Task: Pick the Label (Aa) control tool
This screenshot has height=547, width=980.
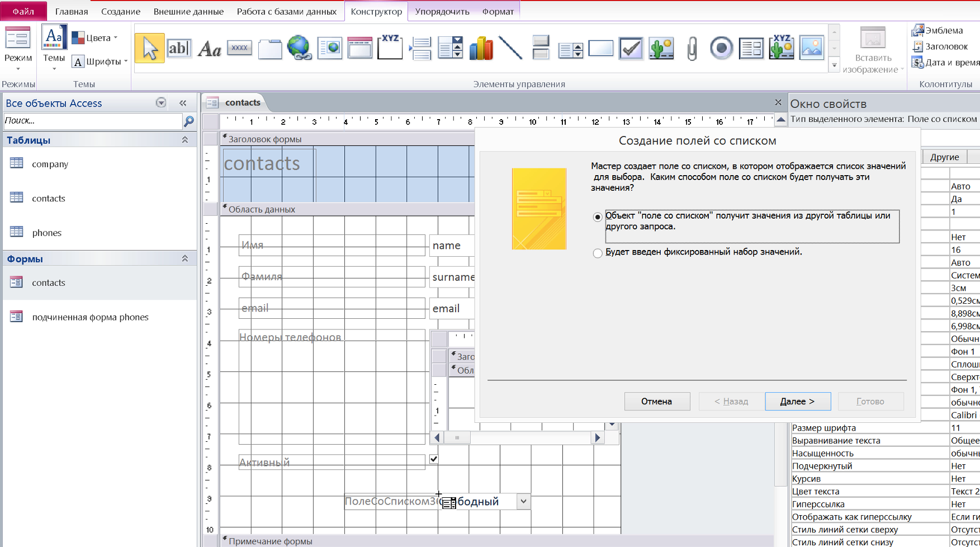Action: tap(210, 49)
